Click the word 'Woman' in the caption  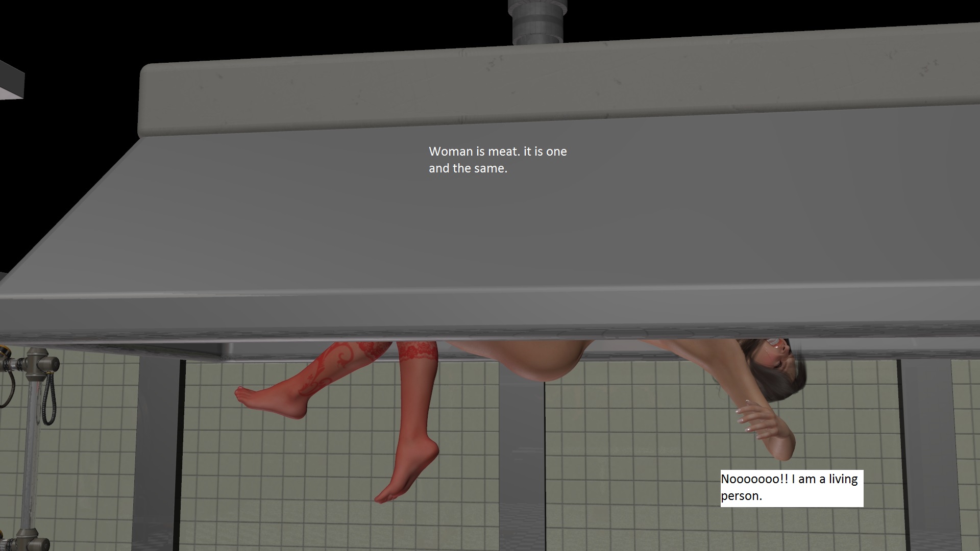click(x=451, y=152)
